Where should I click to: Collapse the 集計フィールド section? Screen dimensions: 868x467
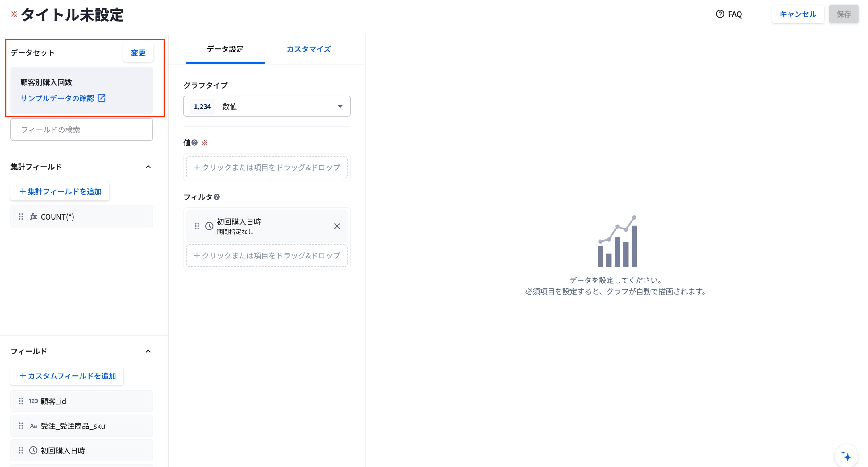(148, 167)
